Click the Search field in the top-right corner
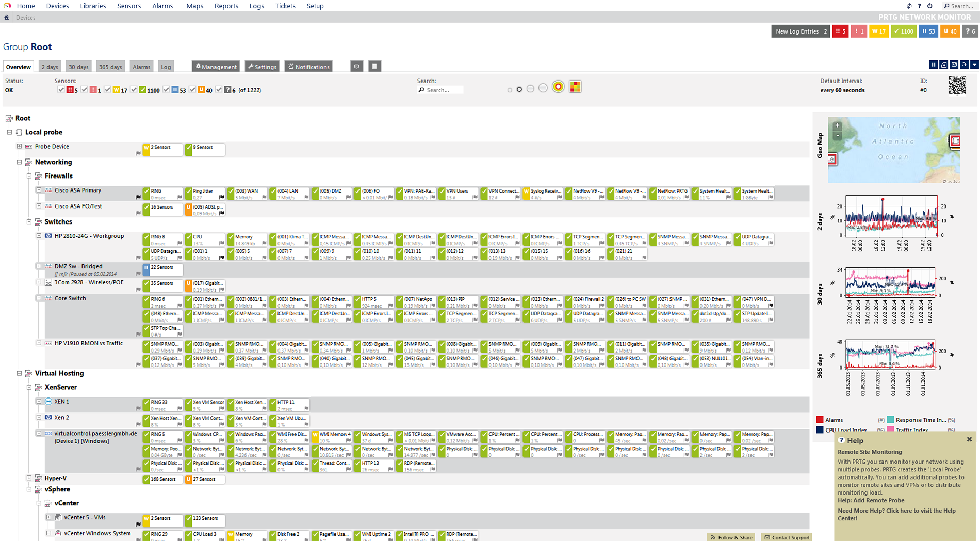This screenshot has width=980, height=541. point(960,6)
